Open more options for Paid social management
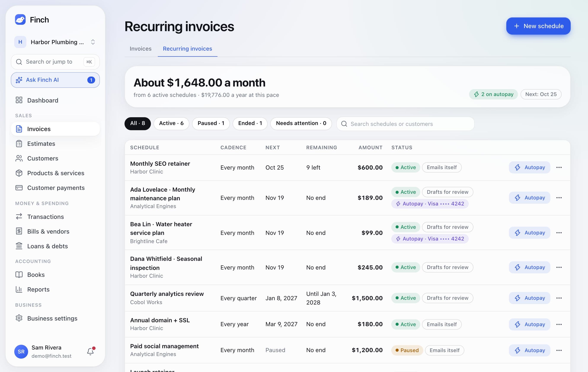Viewport: 588px width, 372px height. [x=559, y=350]
